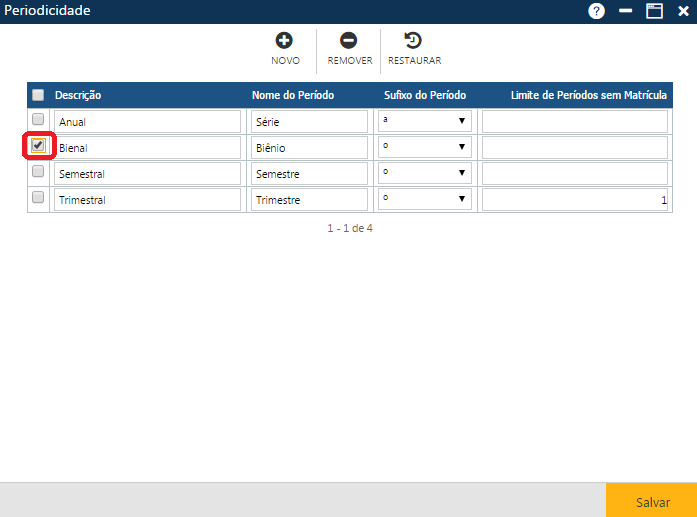
Task: Uncheck the Bienal row checkbox
Action: click(x=38, y=146)
